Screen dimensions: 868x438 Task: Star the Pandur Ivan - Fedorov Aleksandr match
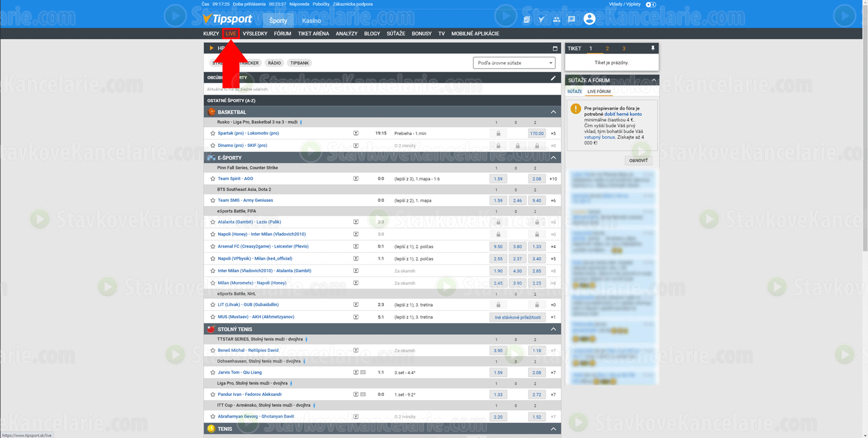[x=213, y=395]
